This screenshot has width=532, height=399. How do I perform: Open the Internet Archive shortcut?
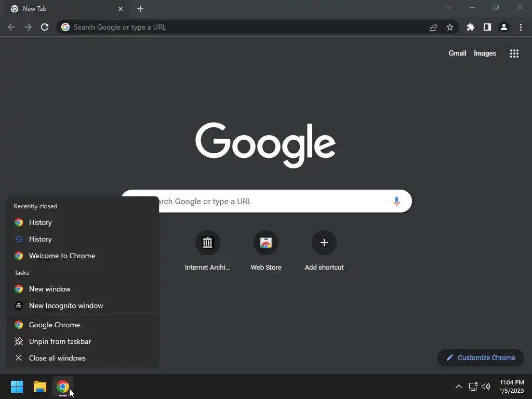[207, 251]
